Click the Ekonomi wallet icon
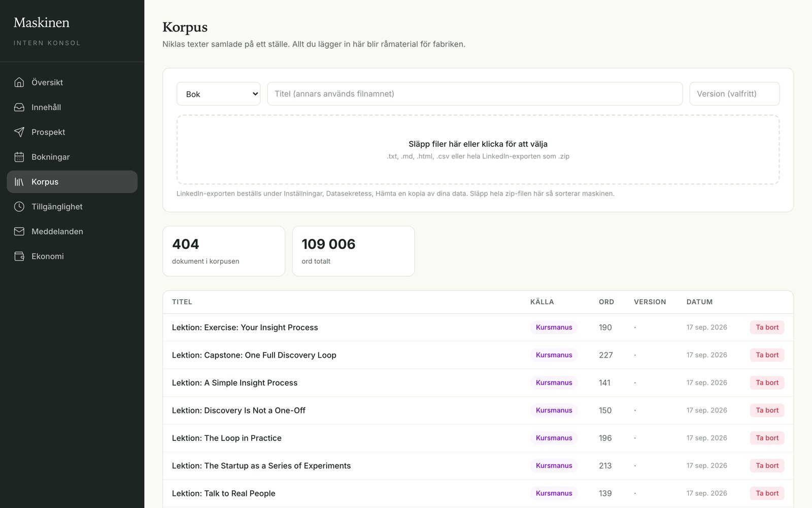 click(19, 257)
